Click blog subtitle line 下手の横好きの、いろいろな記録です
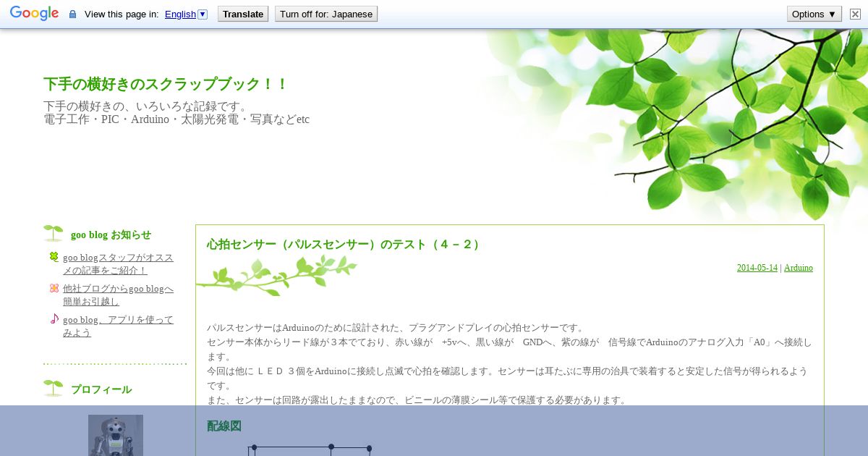The width and height of the screenshot is (868, 456). coord(145,106)
